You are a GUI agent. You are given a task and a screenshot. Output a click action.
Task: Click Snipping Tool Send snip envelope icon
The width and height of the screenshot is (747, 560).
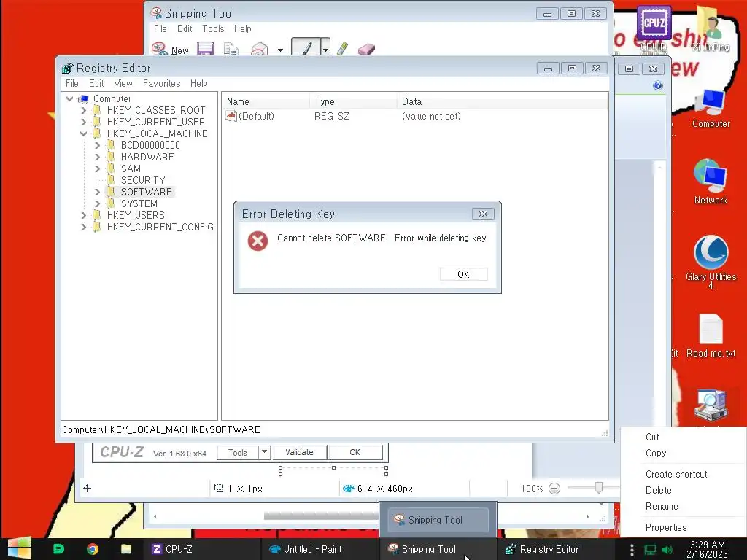click(260, 49)
